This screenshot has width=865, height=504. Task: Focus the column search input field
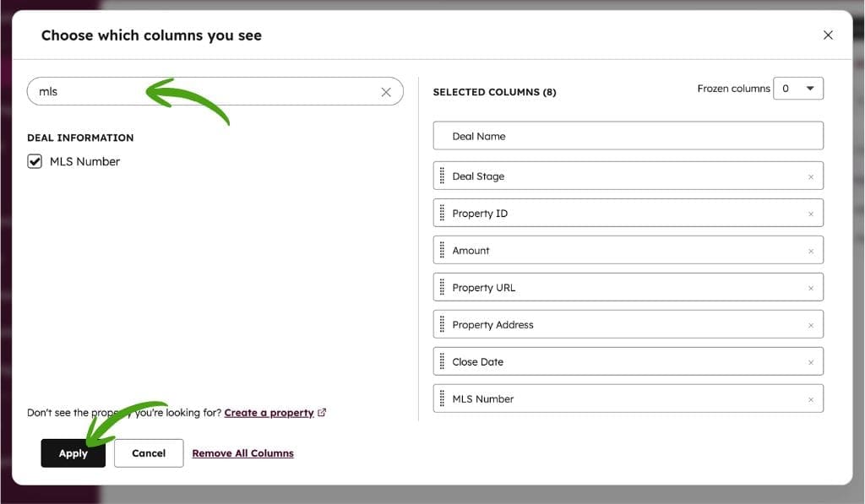click(x=203, y=92)
